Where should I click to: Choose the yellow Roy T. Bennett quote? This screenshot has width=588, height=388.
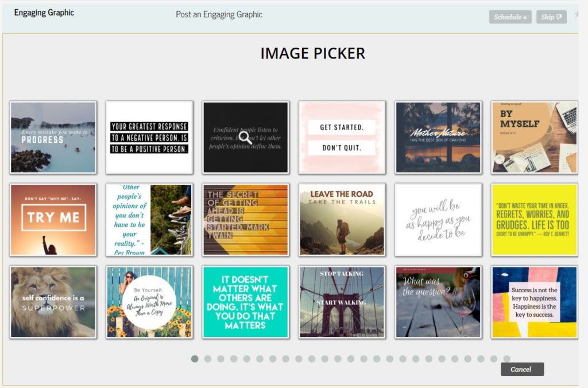click(x=535, y=220)
